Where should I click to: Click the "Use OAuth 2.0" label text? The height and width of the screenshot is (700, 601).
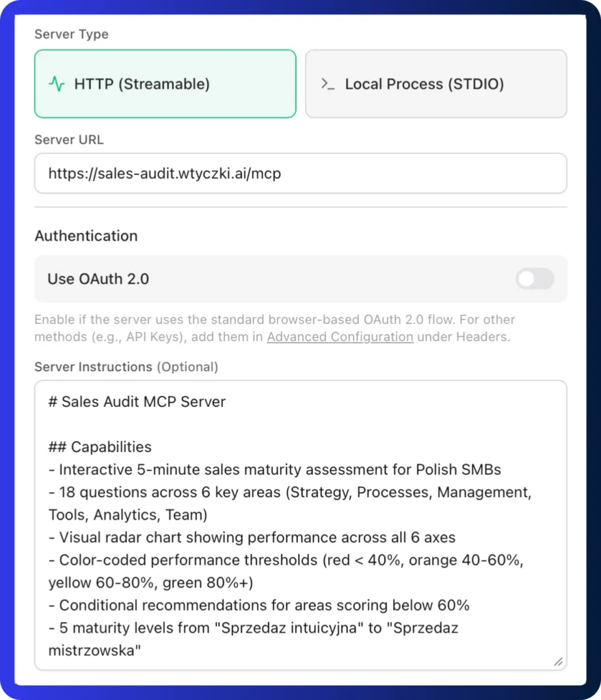point(98,279)
